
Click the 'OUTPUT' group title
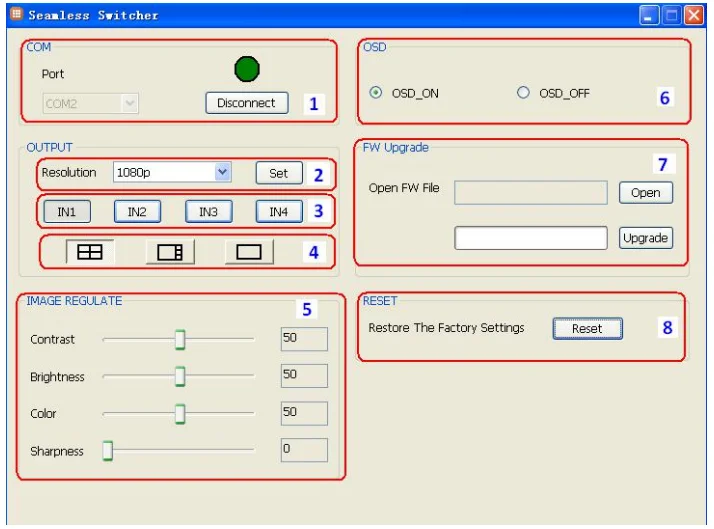point(50,148)
